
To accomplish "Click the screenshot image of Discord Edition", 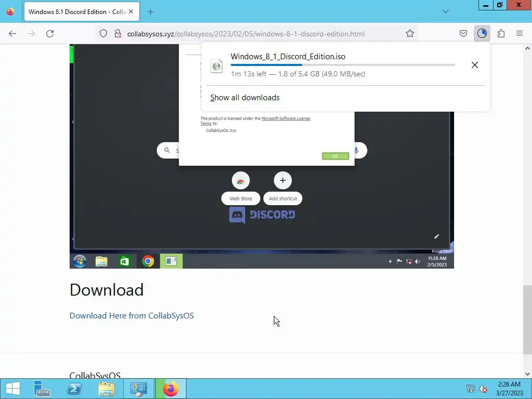I will click(262, 156).
